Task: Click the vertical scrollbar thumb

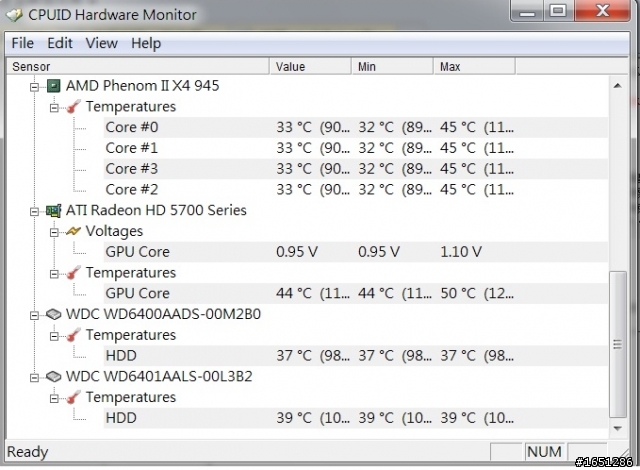Action: point(618,345)
